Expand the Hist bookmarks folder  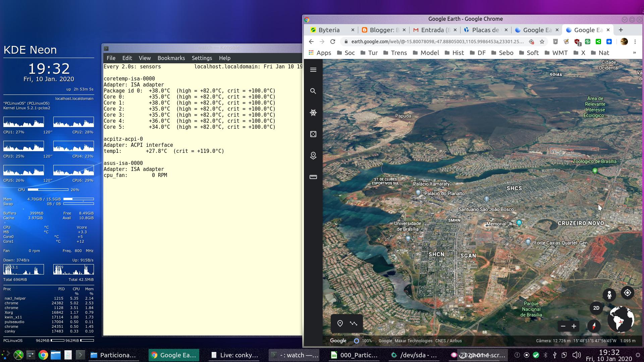tap(454, 53)
